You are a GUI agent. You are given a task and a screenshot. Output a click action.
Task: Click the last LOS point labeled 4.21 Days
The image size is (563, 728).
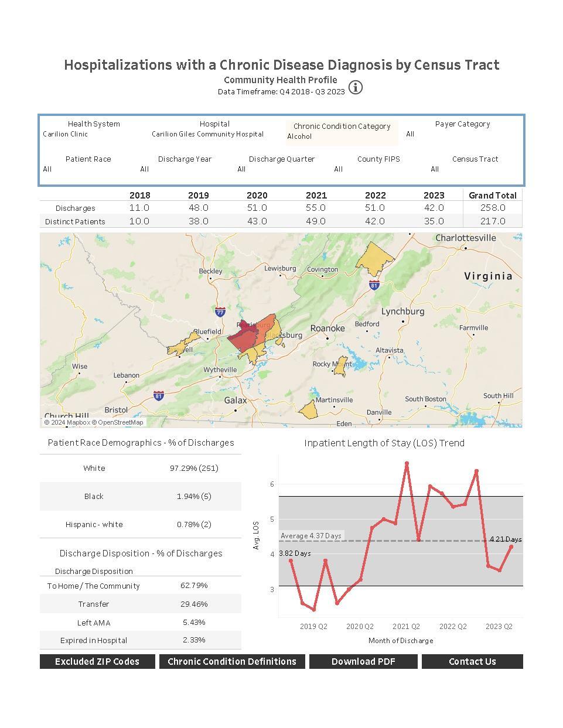[x=511, y=546]
